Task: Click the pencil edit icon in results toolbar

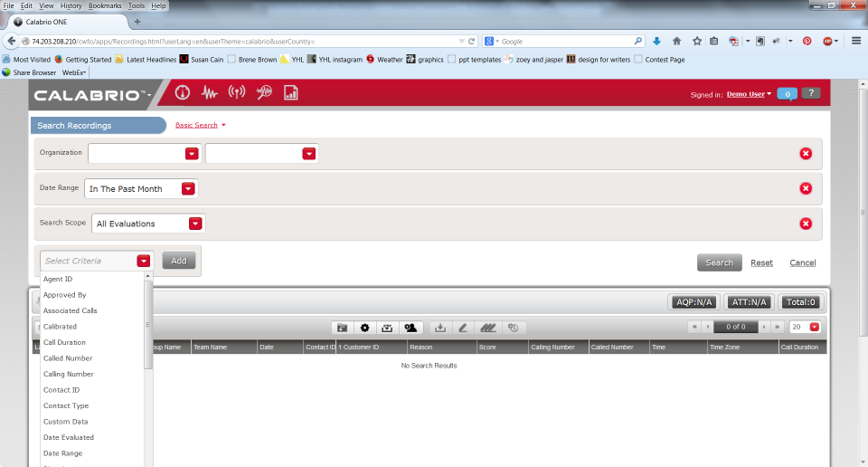Action: [x=463, y=328]
